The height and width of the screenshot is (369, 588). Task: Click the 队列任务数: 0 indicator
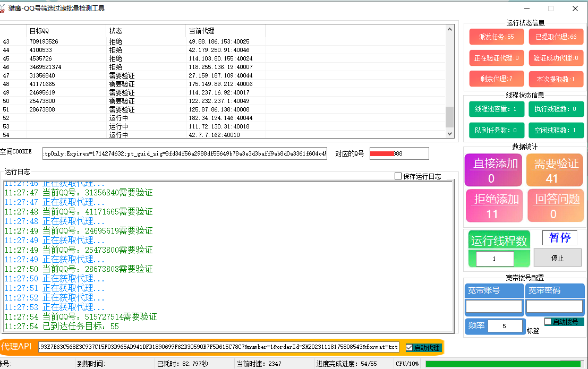point(497,130)
